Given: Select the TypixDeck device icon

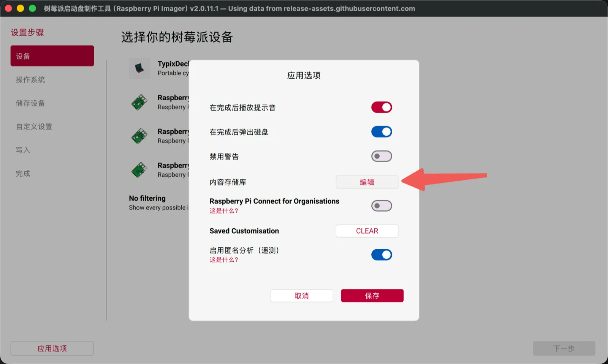Looking at the screenshot, I should 139,68.
